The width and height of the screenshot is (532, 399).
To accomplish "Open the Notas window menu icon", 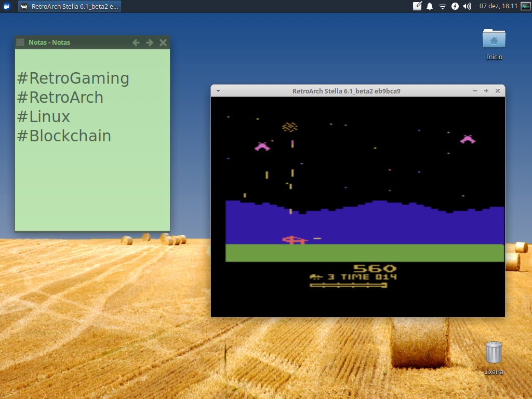I will pyautogui.click(x=20, y=42).
